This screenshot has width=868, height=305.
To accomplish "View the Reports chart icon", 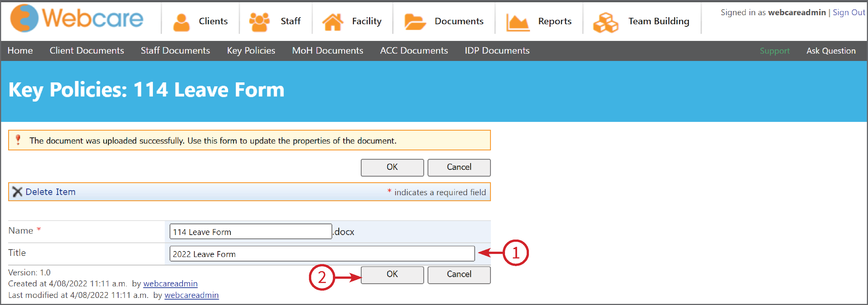I will (x=518, y=20).
